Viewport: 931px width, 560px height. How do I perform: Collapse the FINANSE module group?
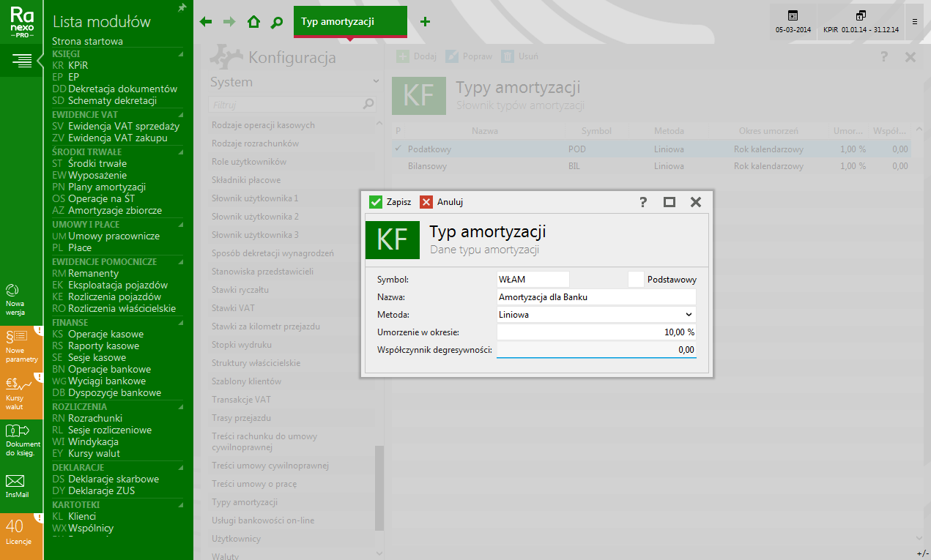[x=180, y=322]
